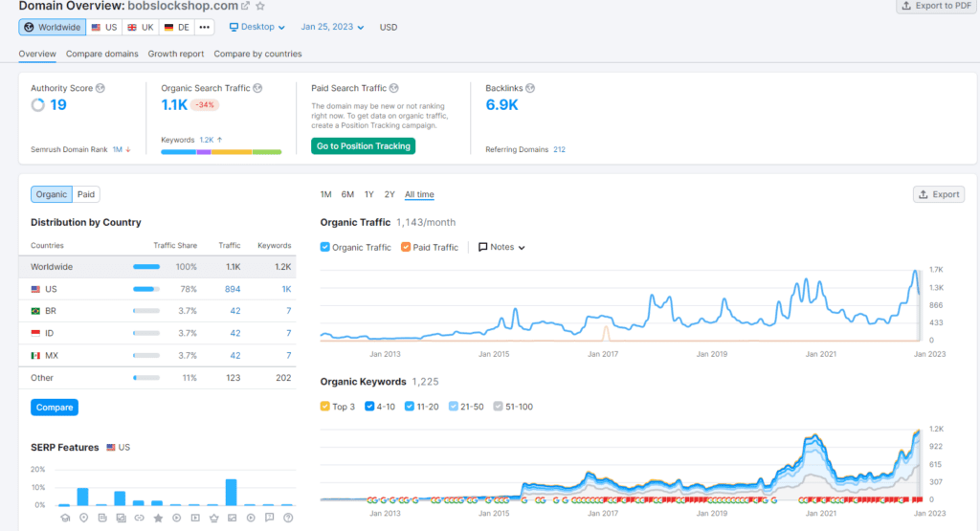This screenshot has height=531, width=980.
Task: Open the external link icon beside domain name
Action: click(x=245, y=7)
